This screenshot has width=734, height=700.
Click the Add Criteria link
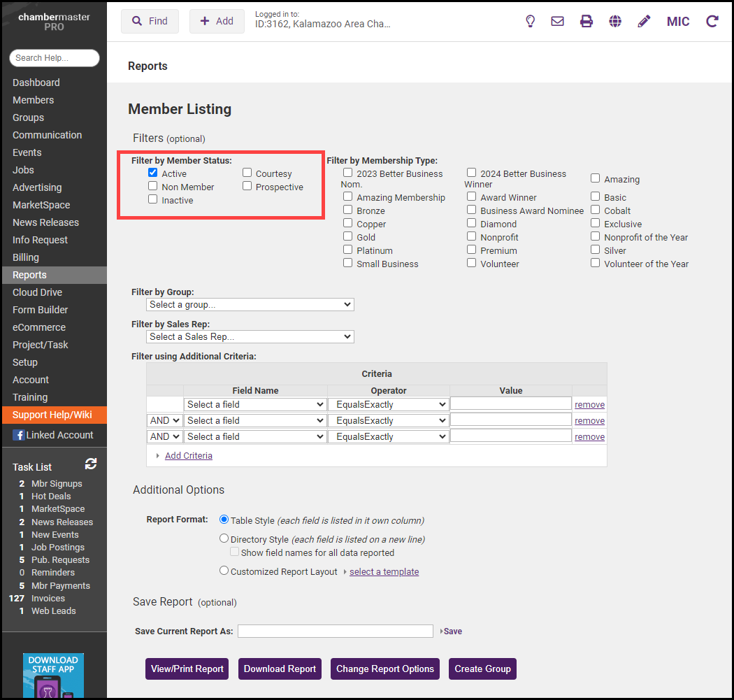point(189,455)
